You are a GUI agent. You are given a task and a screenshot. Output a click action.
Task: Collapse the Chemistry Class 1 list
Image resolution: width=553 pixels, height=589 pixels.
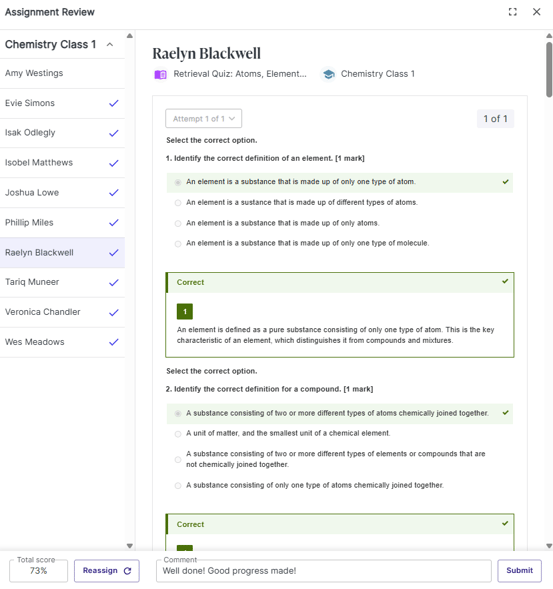pyautogui.click(x=110, y=45)
